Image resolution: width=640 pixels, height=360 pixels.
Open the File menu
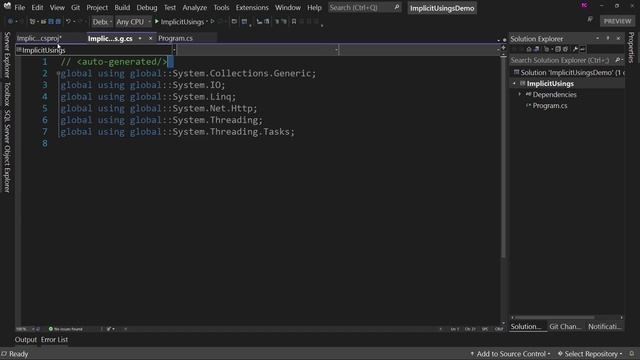pos(20,8)
